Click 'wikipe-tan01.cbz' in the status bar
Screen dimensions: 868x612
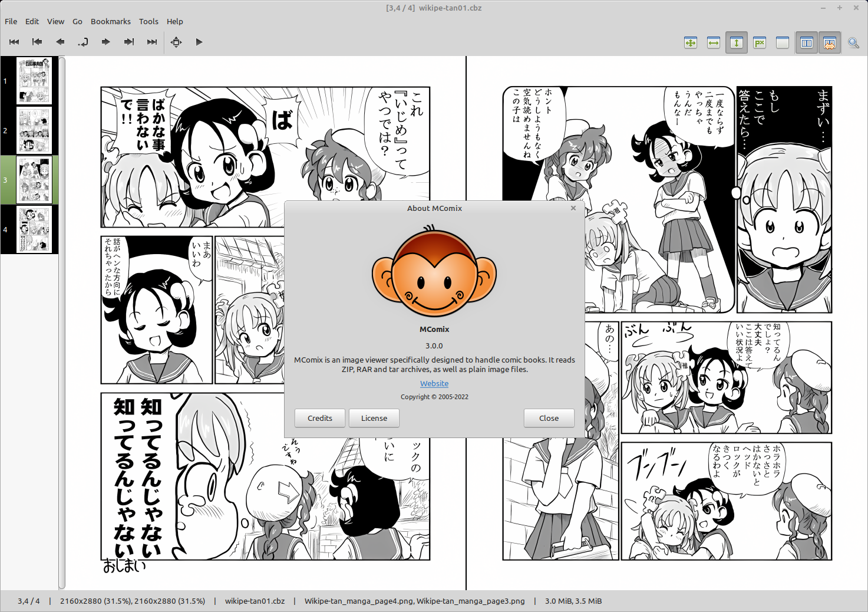[x=255, y=601]
